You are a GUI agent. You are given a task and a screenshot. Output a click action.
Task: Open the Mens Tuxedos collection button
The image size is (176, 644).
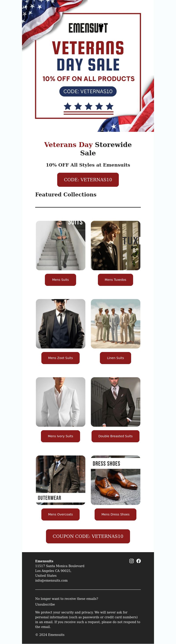coord(115,280)
